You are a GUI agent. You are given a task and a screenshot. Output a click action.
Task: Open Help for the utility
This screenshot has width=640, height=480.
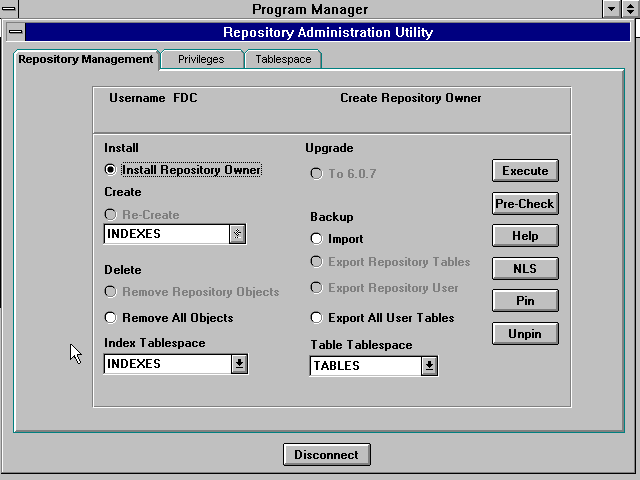[525, 236]
